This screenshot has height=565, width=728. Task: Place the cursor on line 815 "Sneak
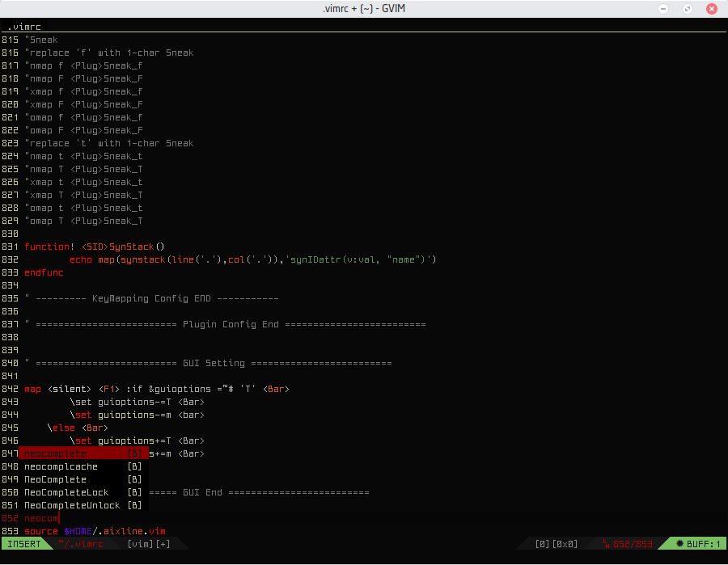coord(41,40)
